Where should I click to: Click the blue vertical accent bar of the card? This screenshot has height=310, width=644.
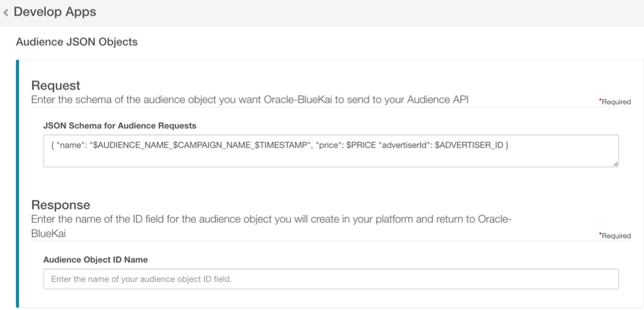tap(17, 183)
